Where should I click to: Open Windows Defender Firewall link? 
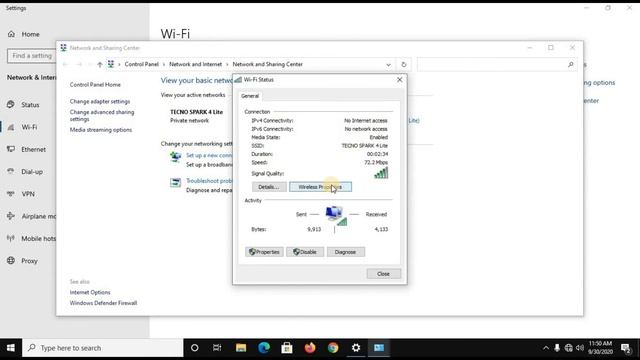click(x=103, y=303)
